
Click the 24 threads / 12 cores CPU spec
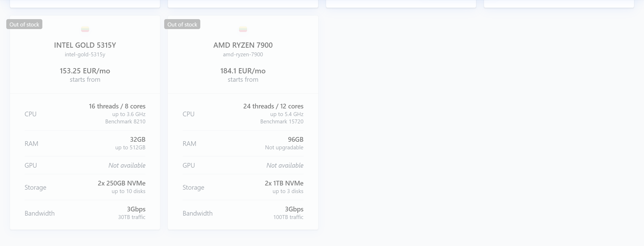pyautogui.click(x=273, y=106)
